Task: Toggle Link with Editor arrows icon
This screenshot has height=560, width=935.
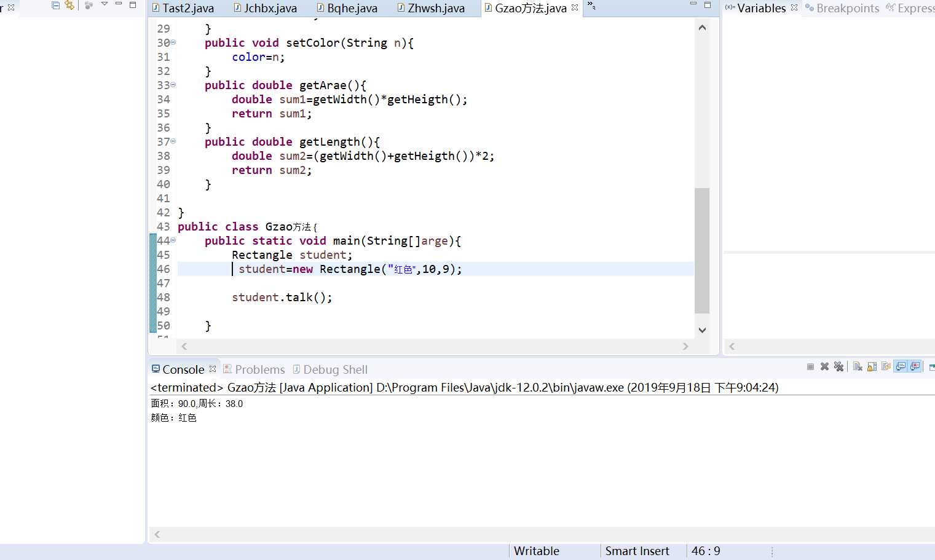Action: 69,5
